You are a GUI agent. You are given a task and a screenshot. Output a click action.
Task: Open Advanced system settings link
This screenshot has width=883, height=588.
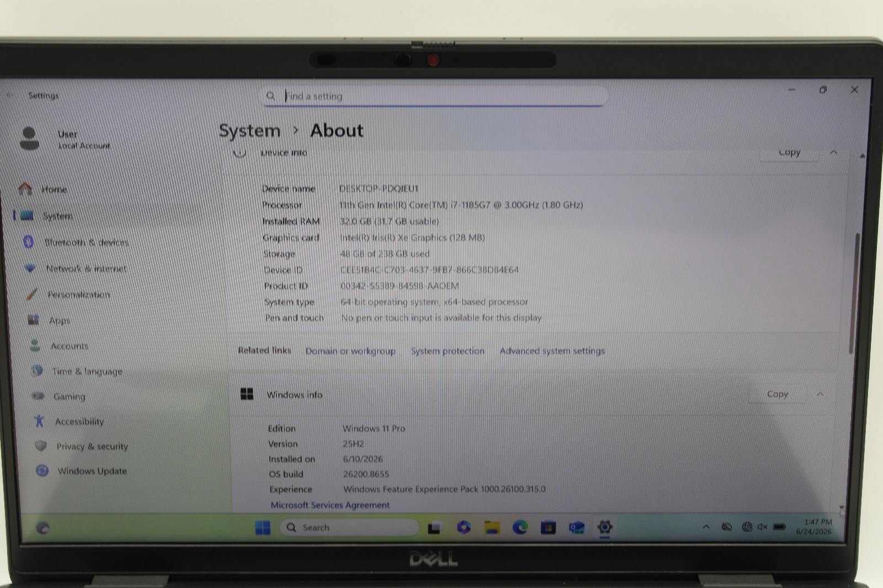pos(552,351)
